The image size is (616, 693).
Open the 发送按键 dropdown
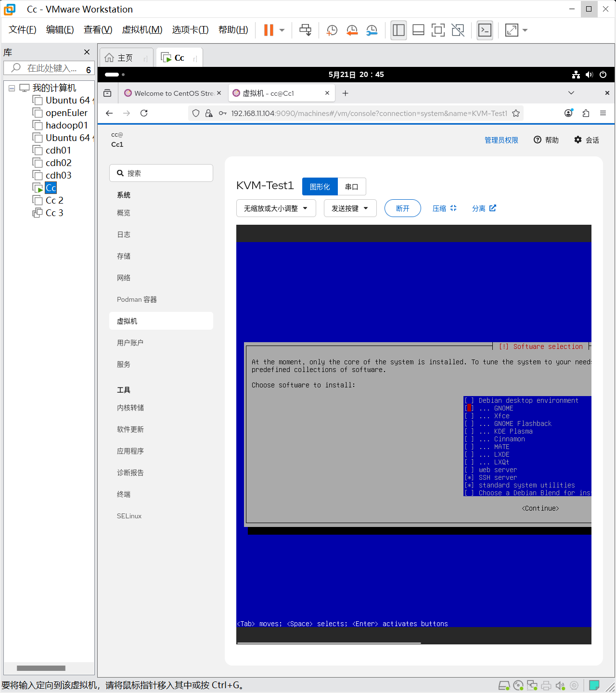(350, 208)
